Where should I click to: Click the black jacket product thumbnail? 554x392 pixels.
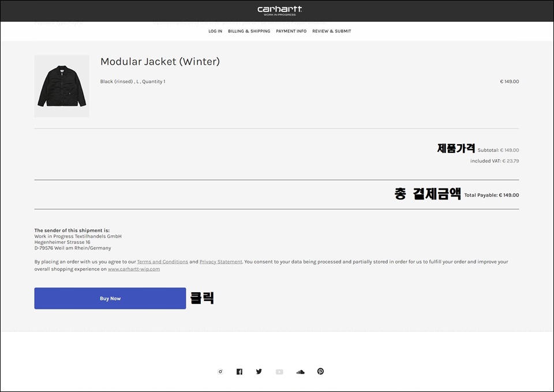pyautogui.click(x=62, y=86)
